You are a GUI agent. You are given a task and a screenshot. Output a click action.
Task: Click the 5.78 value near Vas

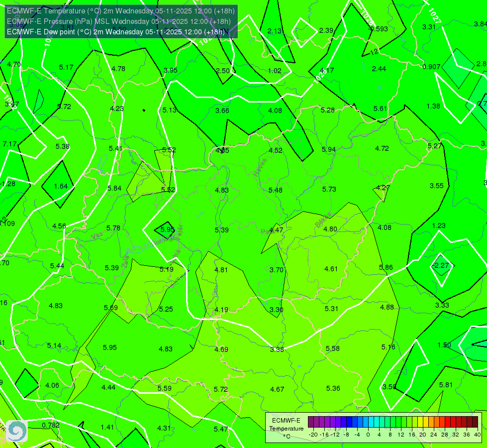click(x=113, y=228)
